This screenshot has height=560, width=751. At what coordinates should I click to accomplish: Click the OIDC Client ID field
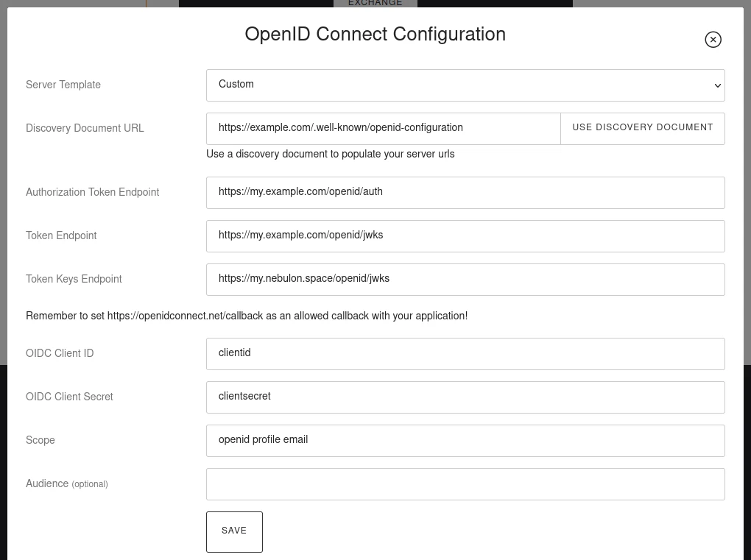[465, 353]
